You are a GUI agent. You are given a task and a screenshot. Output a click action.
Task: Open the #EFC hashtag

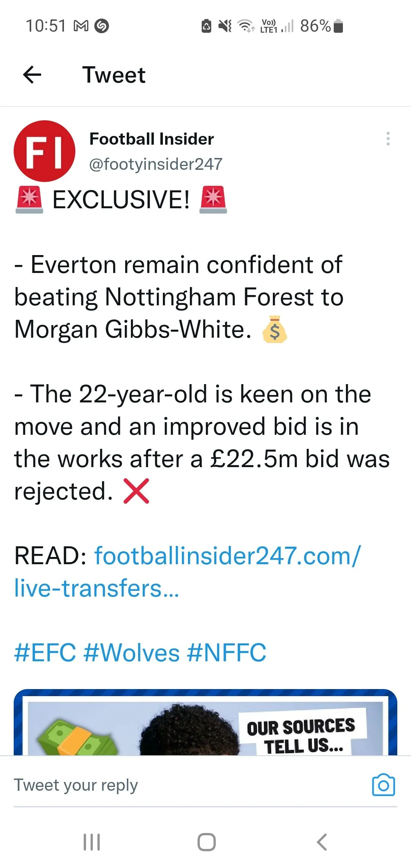tap(45, 653)
